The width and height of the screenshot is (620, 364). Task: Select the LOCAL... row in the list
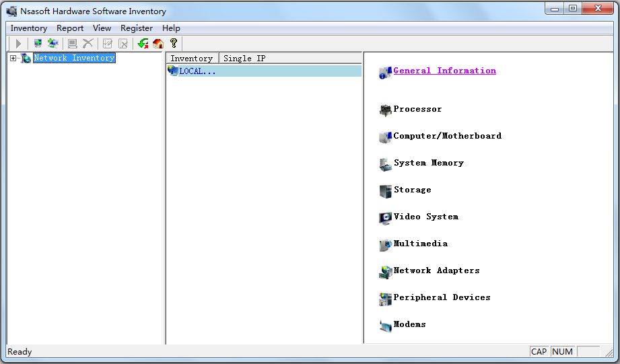(264, 71)
